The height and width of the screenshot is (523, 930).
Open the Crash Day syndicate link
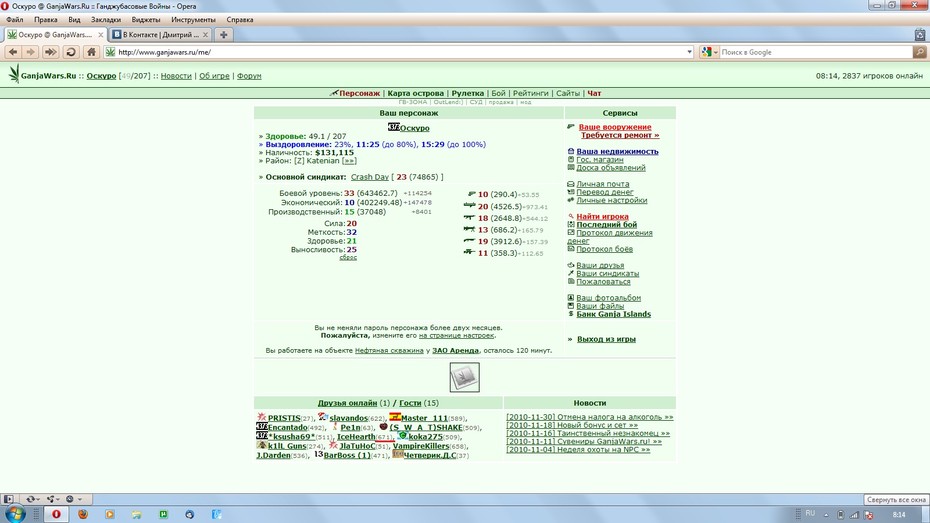[x=370, y=177]
